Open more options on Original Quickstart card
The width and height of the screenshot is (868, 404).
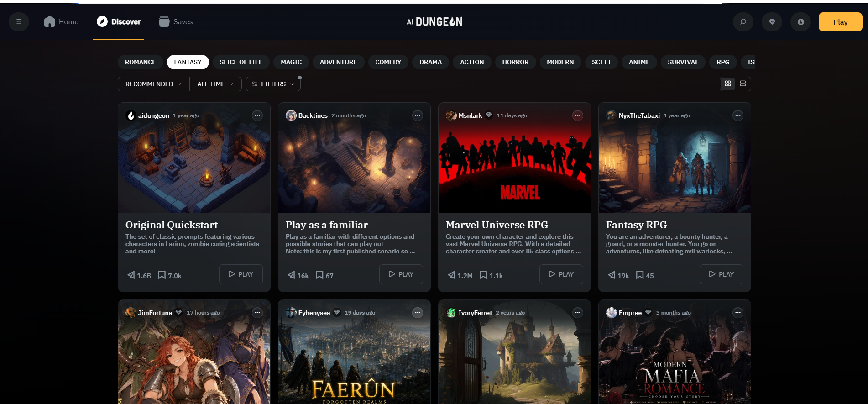[257, 115]
